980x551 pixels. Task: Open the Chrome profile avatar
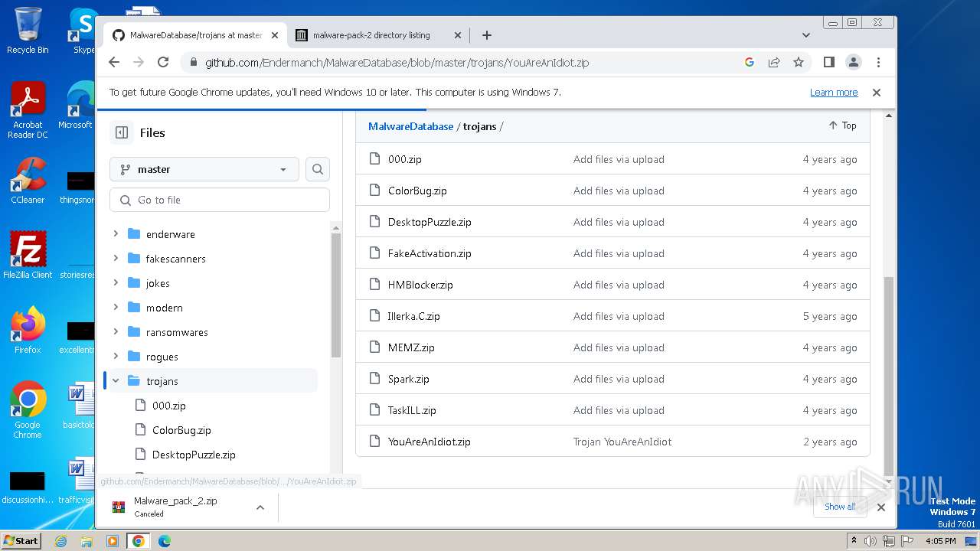(853, 62)
